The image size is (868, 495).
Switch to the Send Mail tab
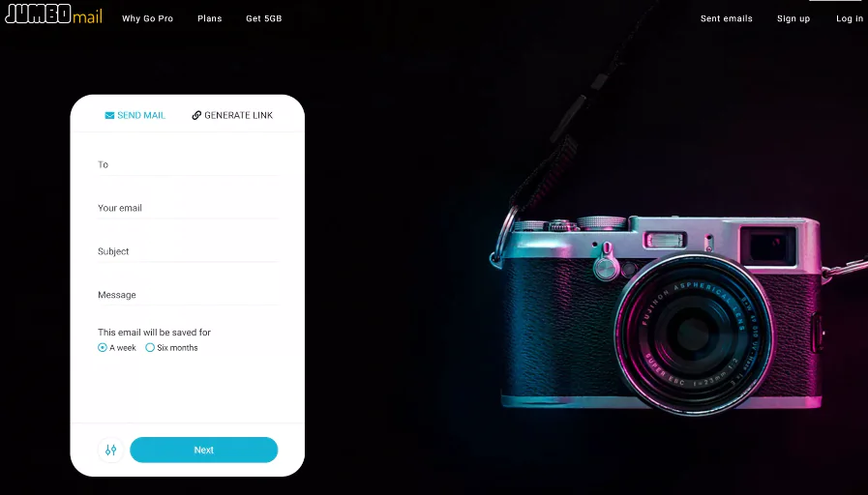click(x=135, y=116)
